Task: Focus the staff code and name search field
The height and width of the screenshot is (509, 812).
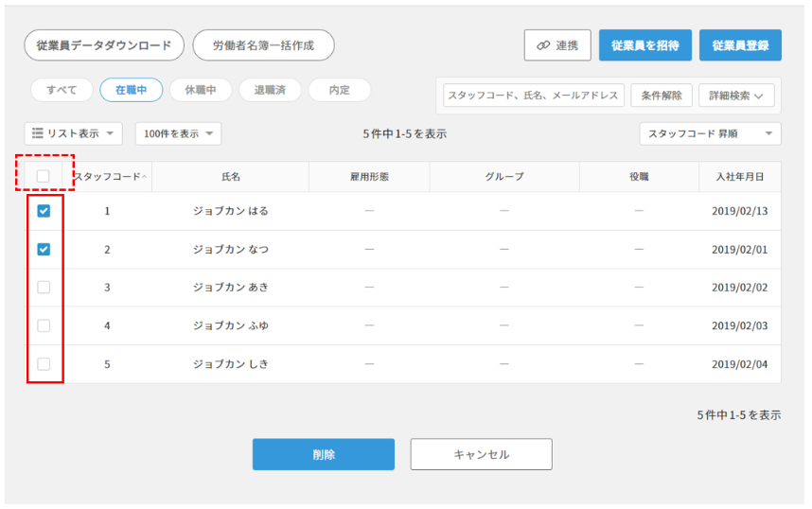Action: point(534,96)
